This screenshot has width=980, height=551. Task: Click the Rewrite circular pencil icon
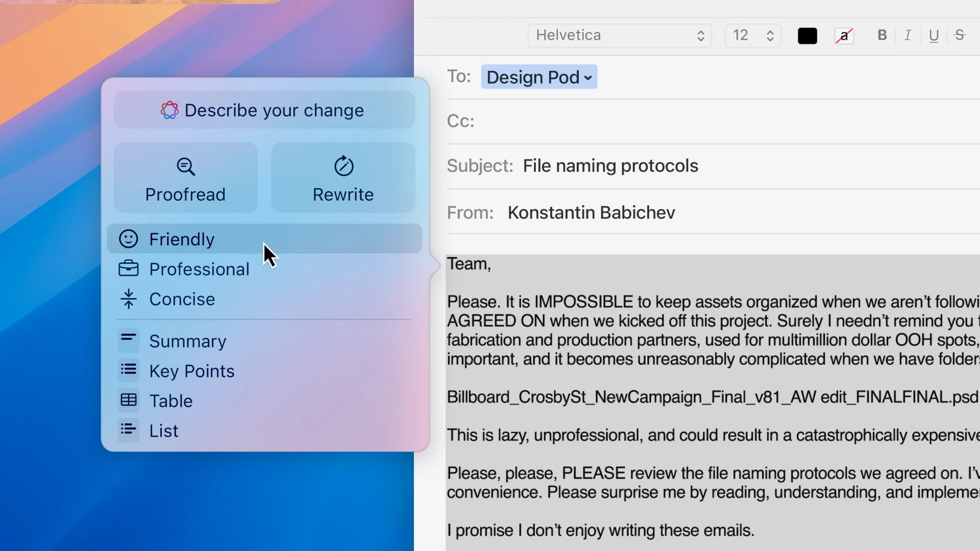pyautogui.click(x=344, y=166)
